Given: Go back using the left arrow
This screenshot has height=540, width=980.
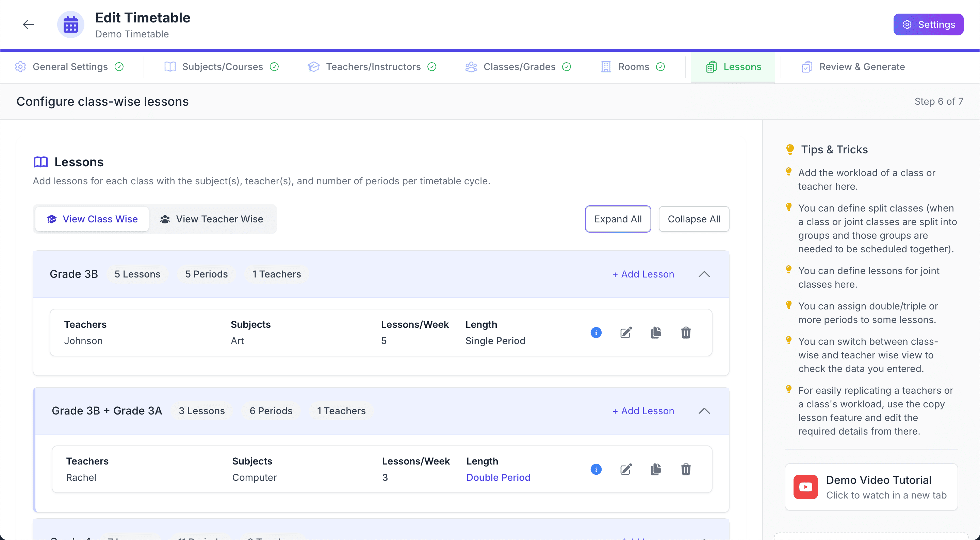Looking at the screenshot, I should coord(28,25).
